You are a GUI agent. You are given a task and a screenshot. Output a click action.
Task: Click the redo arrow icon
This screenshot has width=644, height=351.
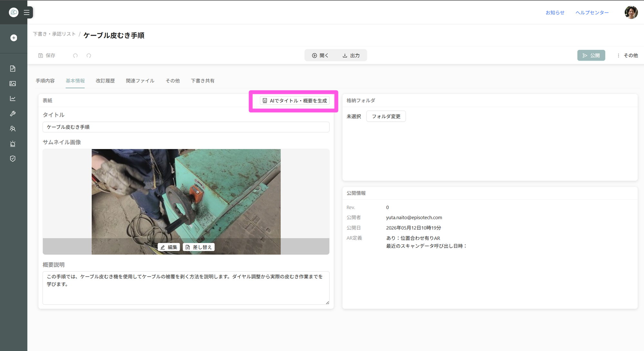tap(89, 56)
